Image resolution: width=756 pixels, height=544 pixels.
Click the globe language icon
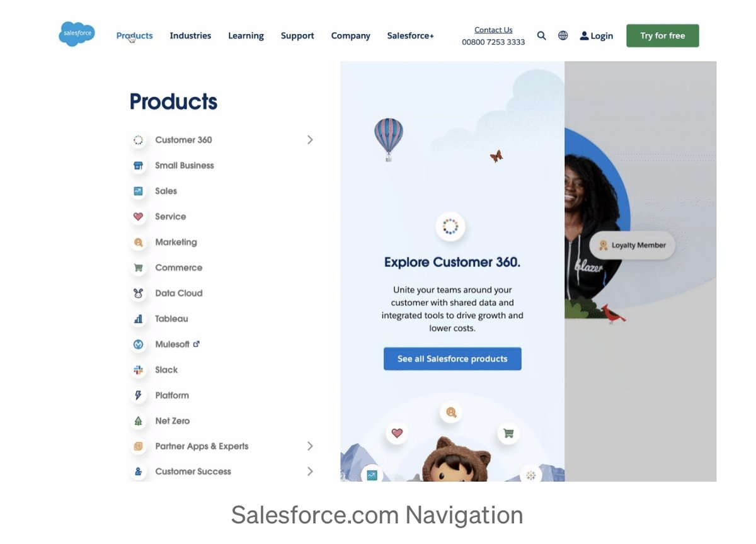(563, 36)
